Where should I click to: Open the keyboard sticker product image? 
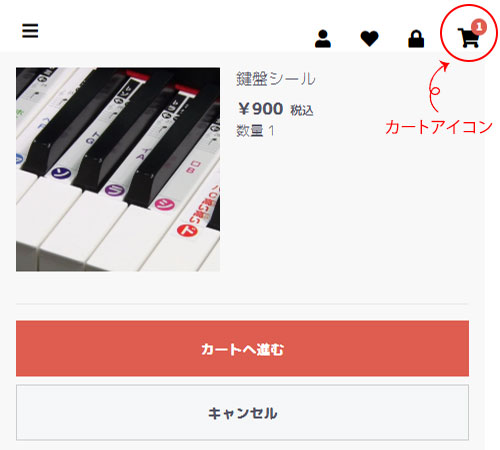(x=118, y=169)
